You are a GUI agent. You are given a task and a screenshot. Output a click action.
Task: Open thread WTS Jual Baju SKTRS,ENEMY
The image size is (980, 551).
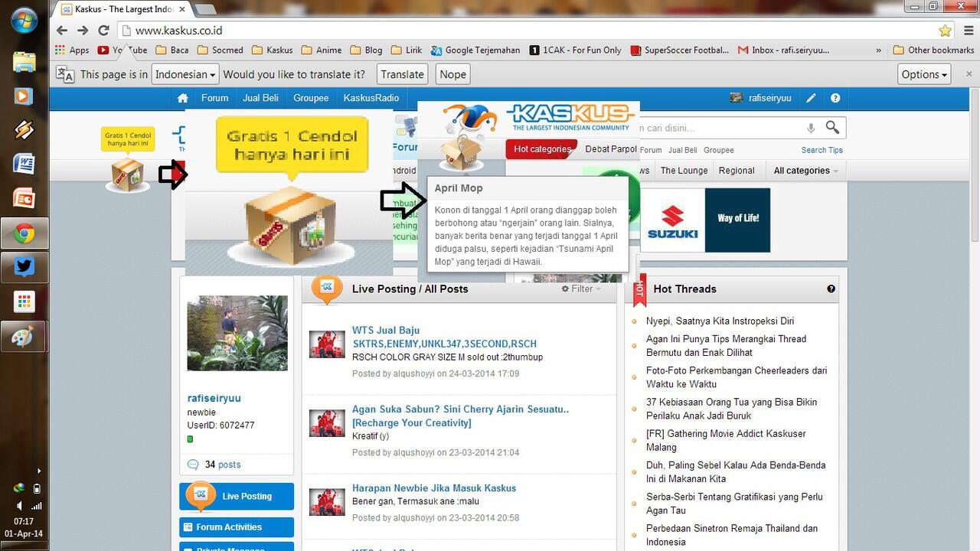click(444, 337)
